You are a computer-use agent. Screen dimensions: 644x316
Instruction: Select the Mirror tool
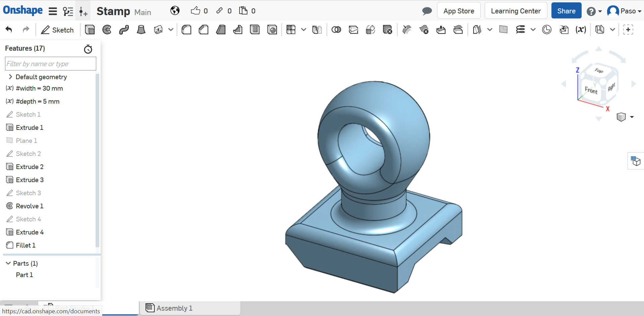click(317, 30)
